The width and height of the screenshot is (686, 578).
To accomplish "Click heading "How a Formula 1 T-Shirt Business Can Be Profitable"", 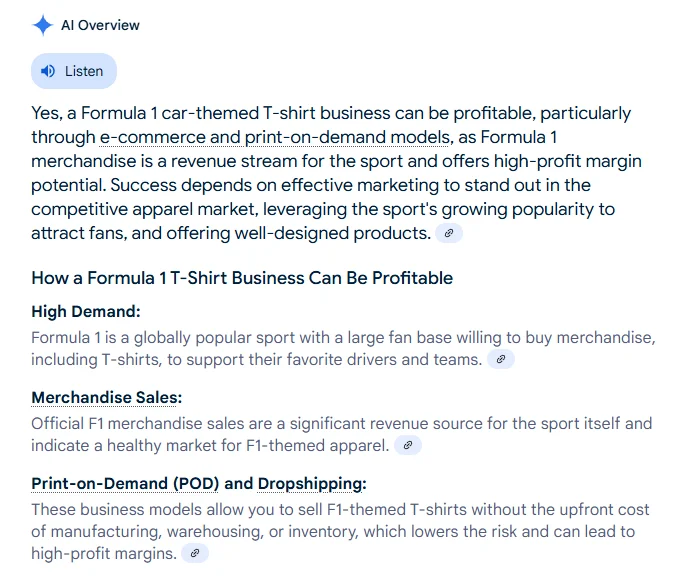I will tap(242, 278).
